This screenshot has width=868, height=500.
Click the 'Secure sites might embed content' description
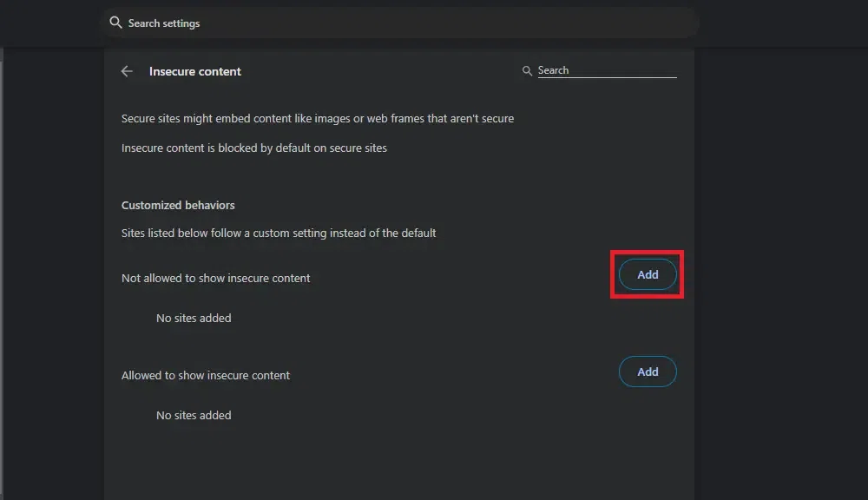pos(318,118)
